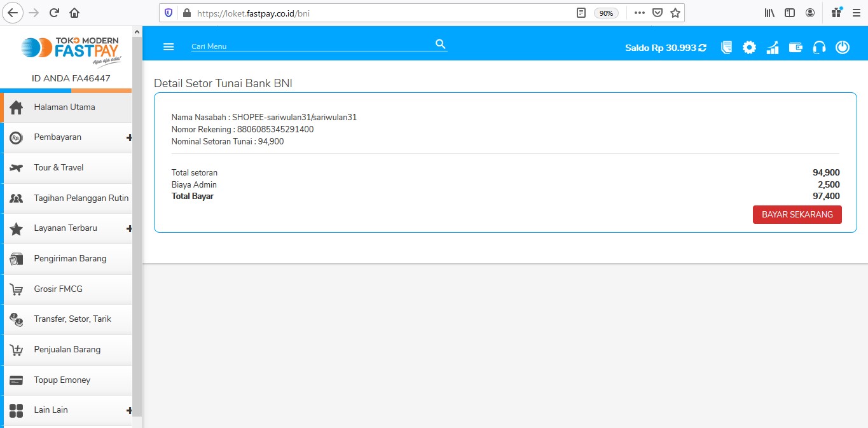Screen dimensions: 868x428
Task: Click the search magnifier icon
Action: coord(441,43)
